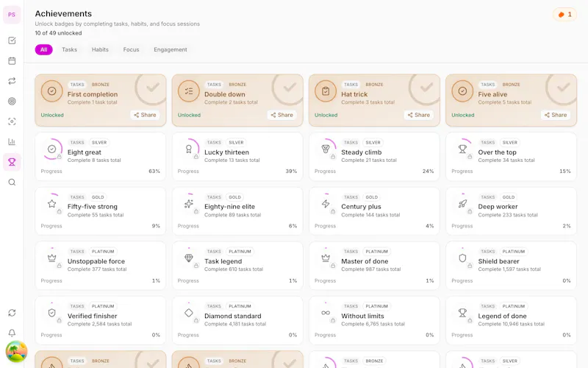The image size is (588, 368).
Task: Click the Without limits infinity icon
Action: tap(326, 313)
